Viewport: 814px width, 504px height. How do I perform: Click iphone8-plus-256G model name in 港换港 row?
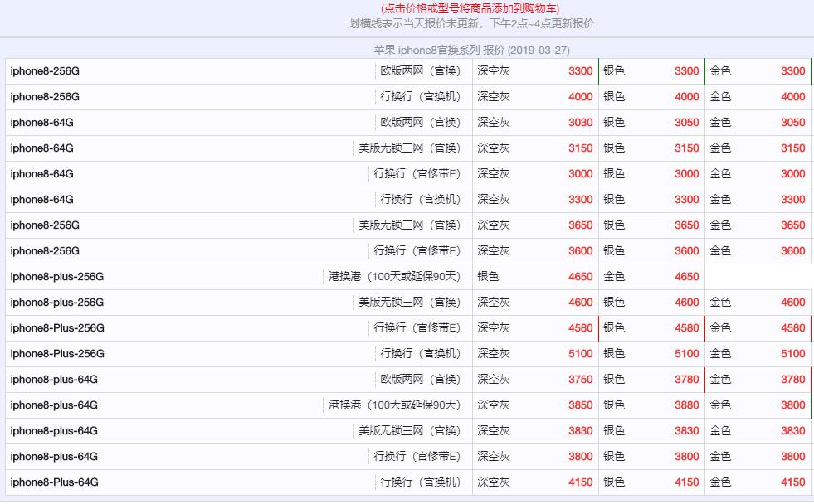pos(57,277)
